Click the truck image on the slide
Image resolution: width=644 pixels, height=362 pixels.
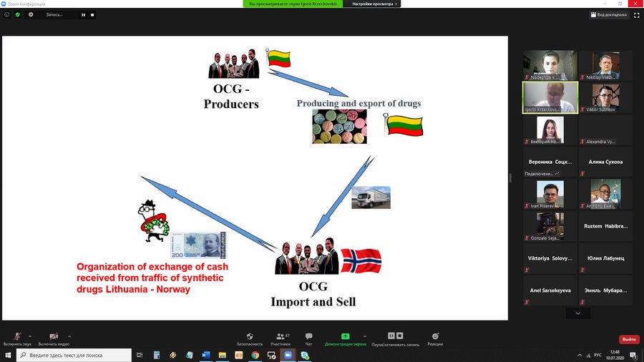click(371, 197)
